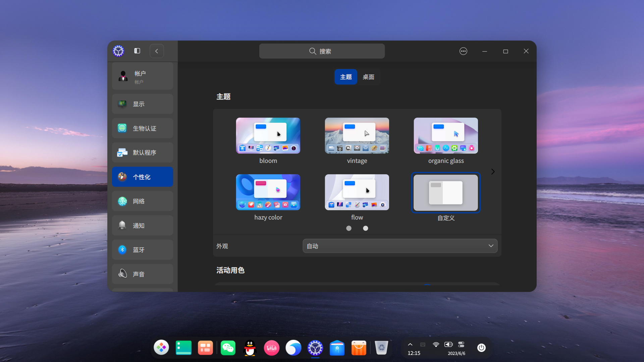Click the settings search field
Image resolution: width=644 pixels, height=362 pixels.
pyautogui.click(x=322, y=51)
